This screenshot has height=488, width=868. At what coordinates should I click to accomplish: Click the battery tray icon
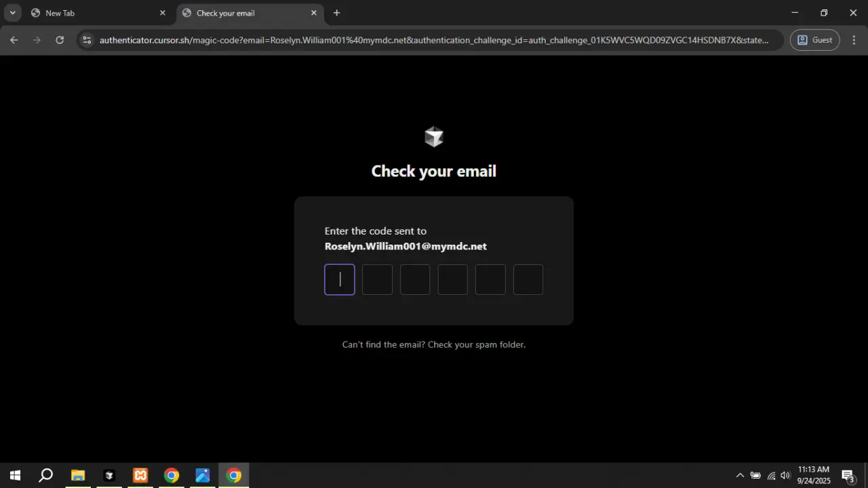[x=755, y=475]
